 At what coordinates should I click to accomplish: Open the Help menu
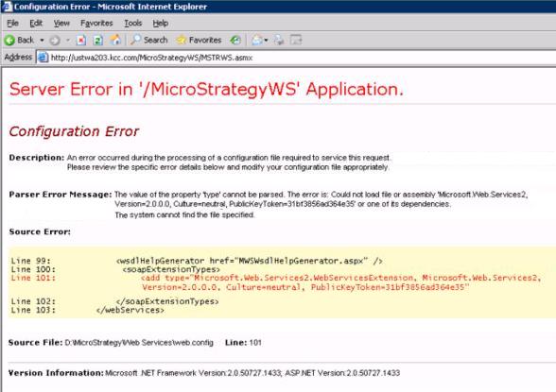pyautogui.click(x=161, y=24)
